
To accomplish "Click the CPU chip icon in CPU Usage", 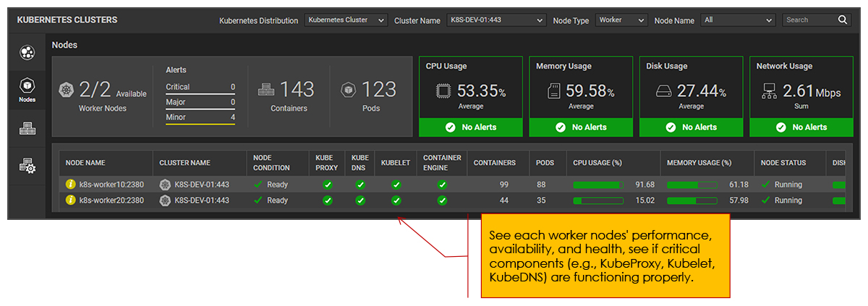I will 444,91.
